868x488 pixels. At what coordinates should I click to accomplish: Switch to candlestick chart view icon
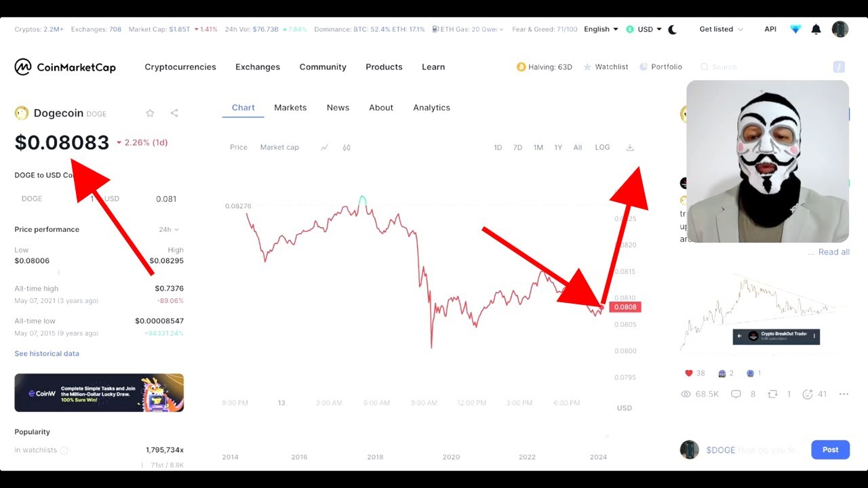pyautogui.click(x=347, y=148)
